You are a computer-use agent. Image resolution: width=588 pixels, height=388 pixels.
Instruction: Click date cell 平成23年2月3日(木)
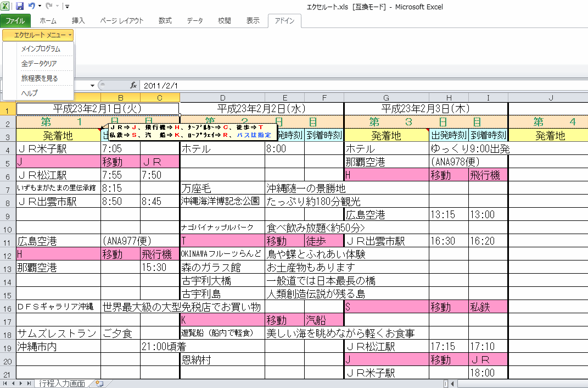[x=425, y=109]
